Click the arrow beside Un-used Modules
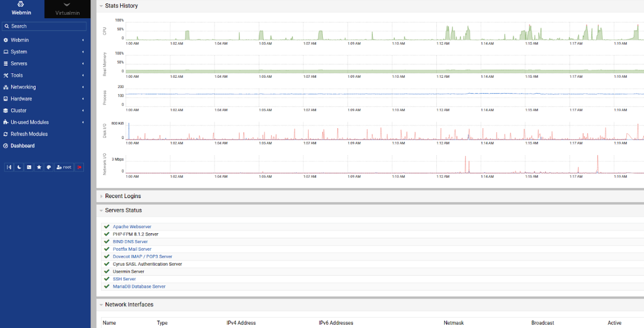The image size is (644, 328). (x=83, y=122)
